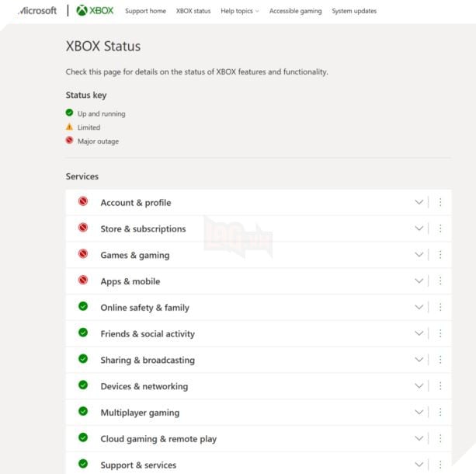Click the red outage icon beside Account & profile
The height and width of the screenshot is (474, 476).
coord(83,201)
